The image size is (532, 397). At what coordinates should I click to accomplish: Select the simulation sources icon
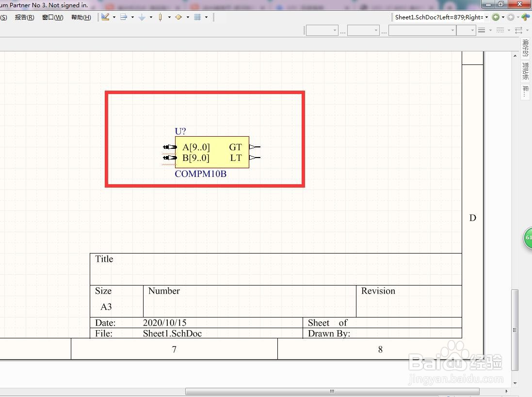point(178,17)
